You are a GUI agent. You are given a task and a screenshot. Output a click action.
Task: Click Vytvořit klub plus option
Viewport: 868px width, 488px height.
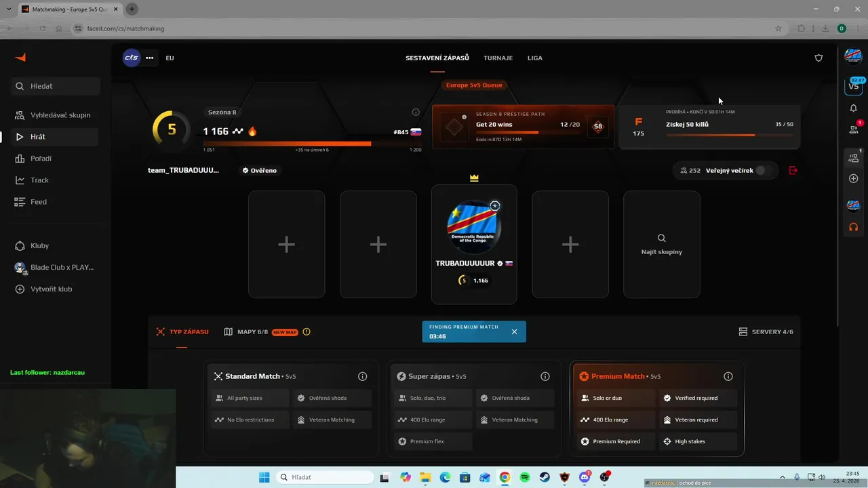[x=56, y=289]
